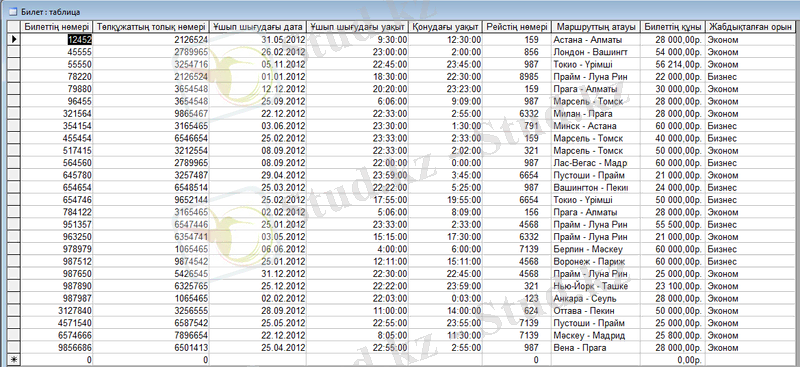Image resolution: width=800 pixels, height=367 pixels.
Task: Select the Билеттің нөмері column header
Action: [57, 27]
